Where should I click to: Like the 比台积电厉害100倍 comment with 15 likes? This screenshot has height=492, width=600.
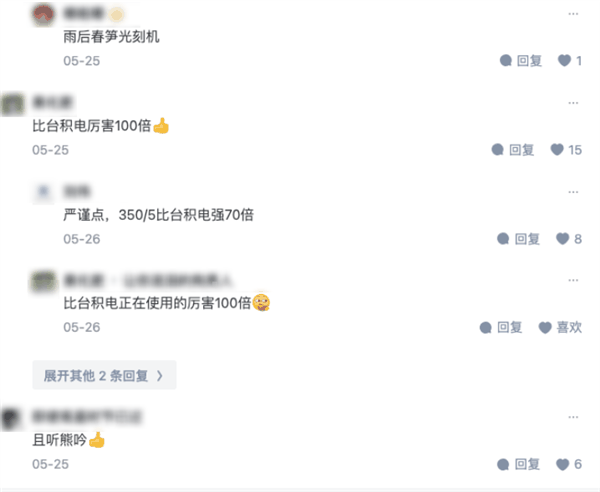coord(566,150)
